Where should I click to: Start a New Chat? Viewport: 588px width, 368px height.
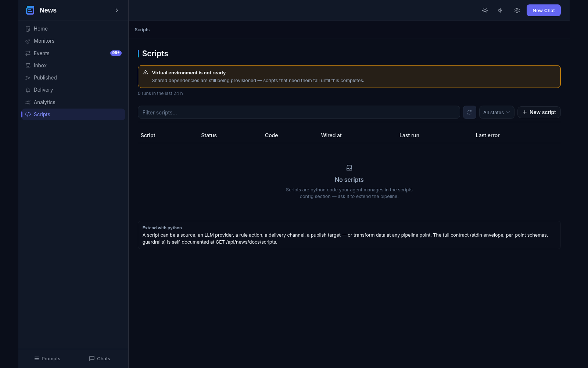click(544, 10)
